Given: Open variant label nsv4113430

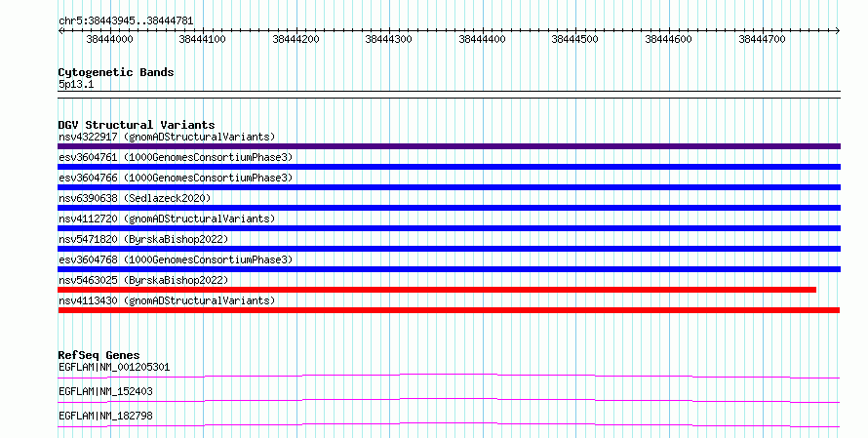Looking at the screenshot, I should [167, 300].
